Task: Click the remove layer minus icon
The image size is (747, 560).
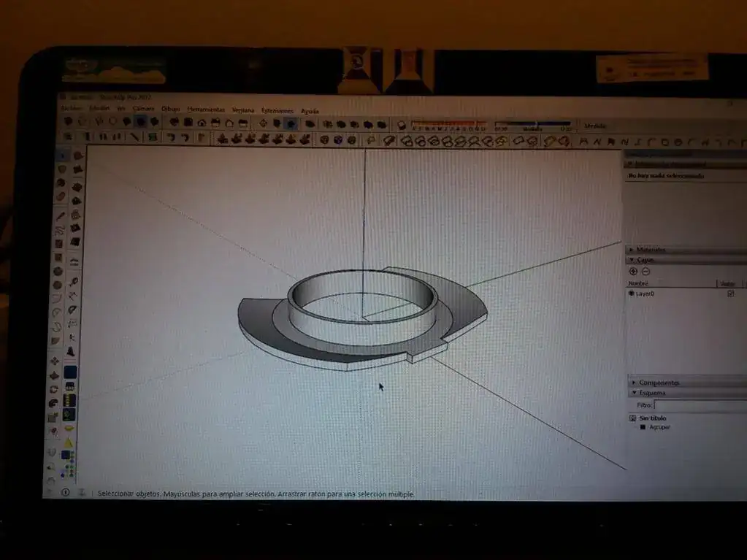Action: pos(646,272)
